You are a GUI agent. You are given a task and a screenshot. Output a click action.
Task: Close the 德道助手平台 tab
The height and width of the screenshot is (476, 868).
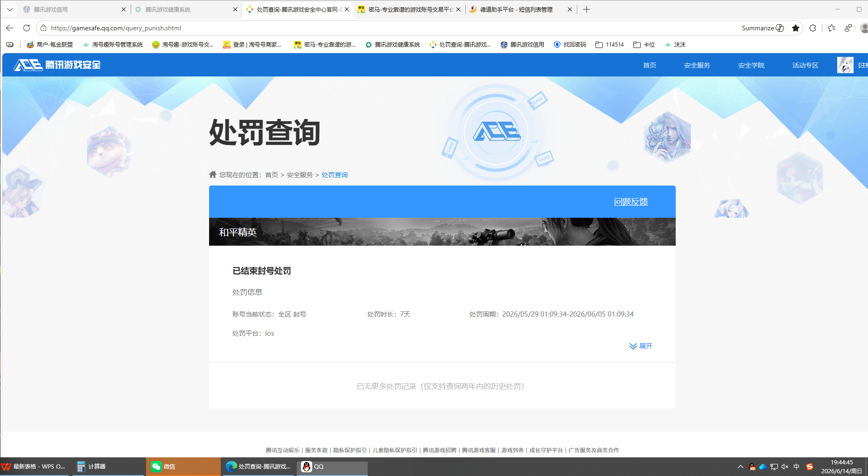[570, 9]
